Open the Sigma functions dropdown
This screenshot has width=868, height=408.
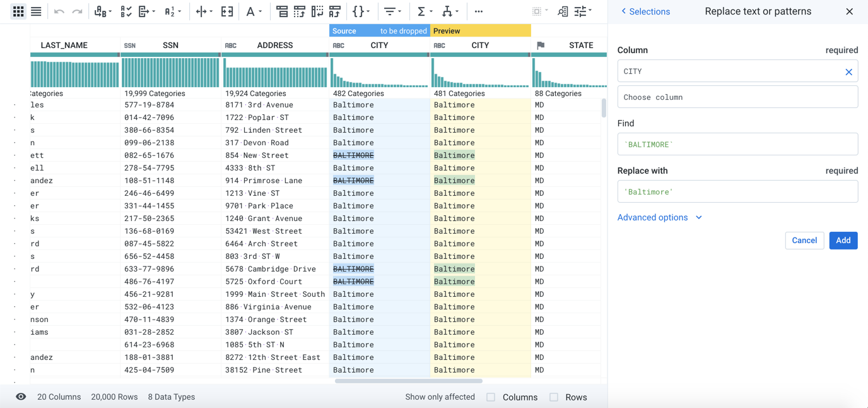coord(425,11)
